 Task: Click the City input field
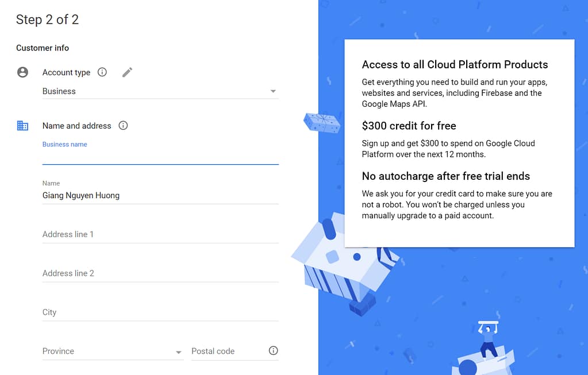click(160, 312)
